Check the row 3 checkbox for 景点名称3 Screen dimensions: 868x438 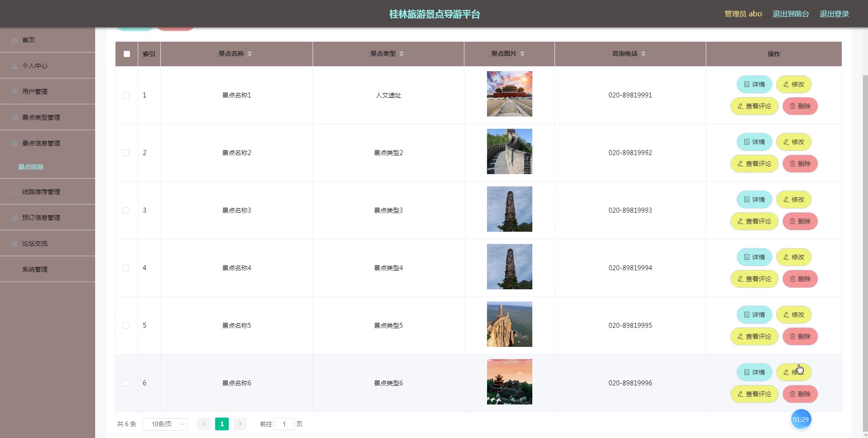[x=126, y=210]
